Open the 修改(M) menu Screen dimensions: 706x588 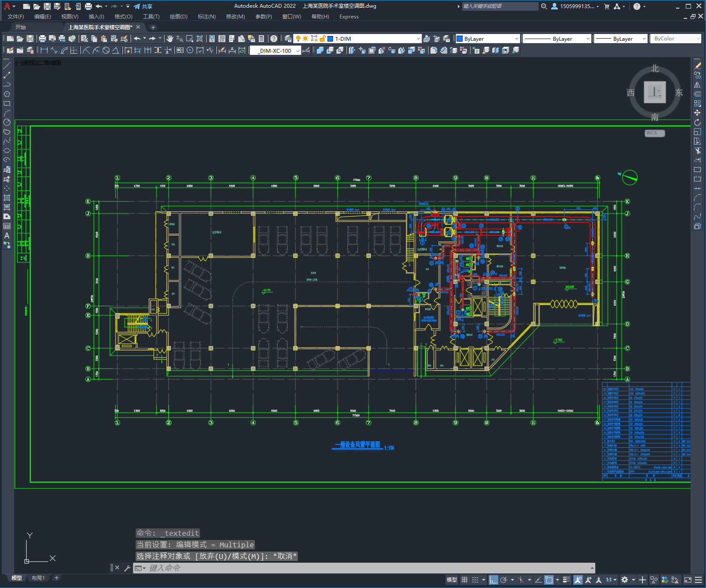tap(235, 17)
